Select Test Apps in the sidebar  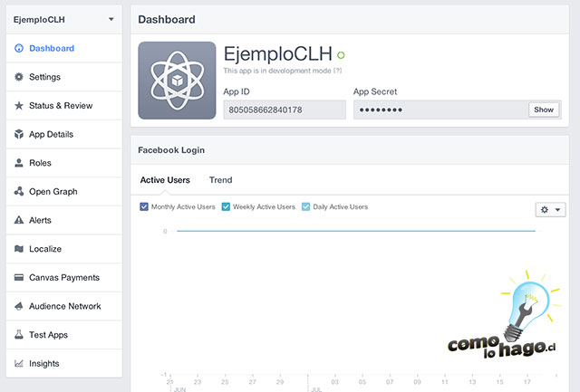point(64,335)
